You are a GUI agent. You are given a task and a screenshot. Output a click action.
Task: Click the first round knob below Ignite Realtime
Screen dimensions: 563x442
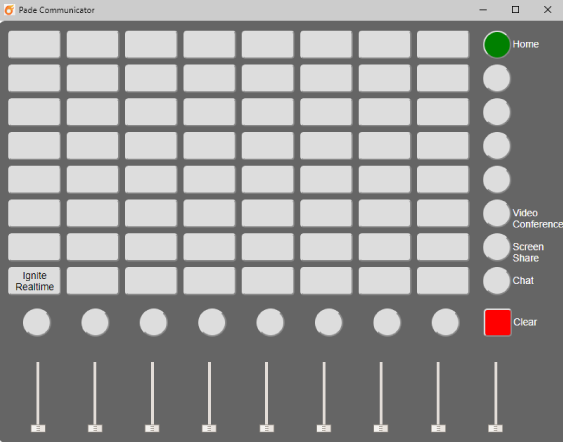coord(37,322)
